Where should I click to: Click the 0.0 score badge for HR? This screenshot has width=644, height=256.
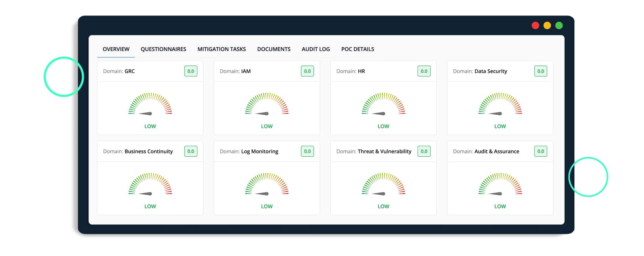tap(424, 71)
